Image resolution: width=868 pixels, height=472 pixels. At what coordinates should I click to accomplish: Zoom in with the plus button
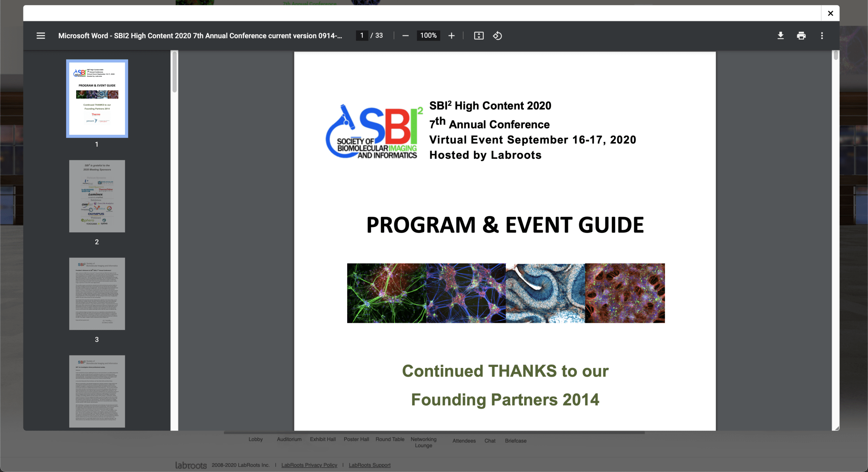click(x=451, y=36)
